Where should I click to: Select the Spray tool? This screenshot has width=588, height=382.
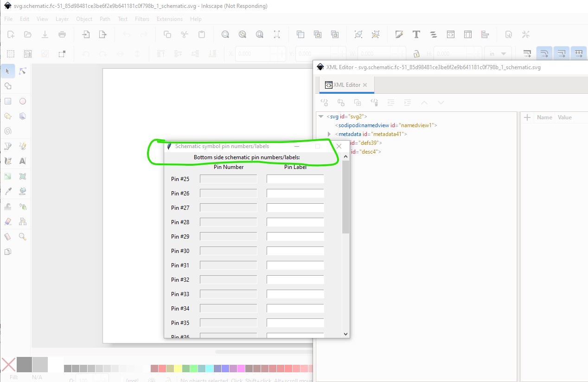coord(23,207)
